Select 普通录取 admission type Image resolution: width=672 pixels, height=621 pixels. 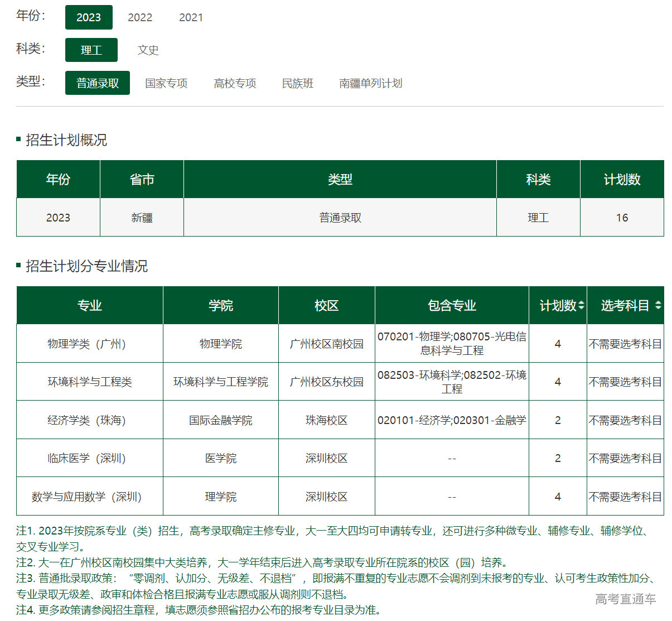pyautogui.click(x=98, y=83)
